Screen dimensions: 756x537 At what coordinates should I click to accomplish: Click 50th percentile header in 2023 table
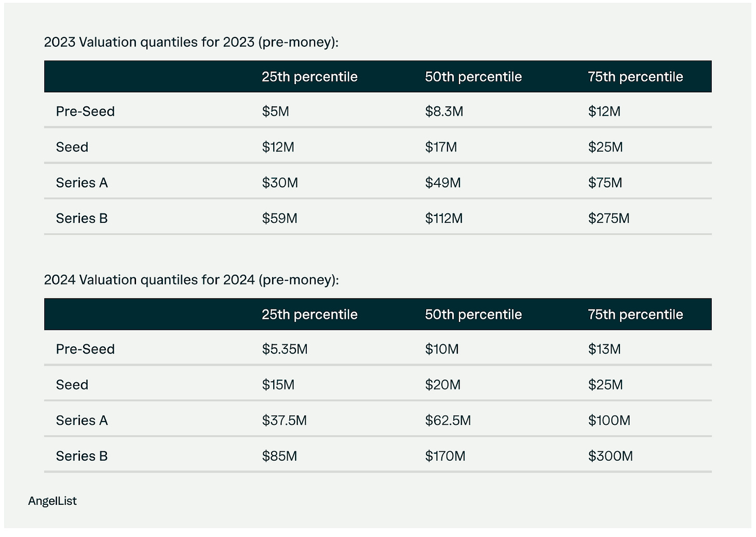pyautogui.click(x=473, y=77)
